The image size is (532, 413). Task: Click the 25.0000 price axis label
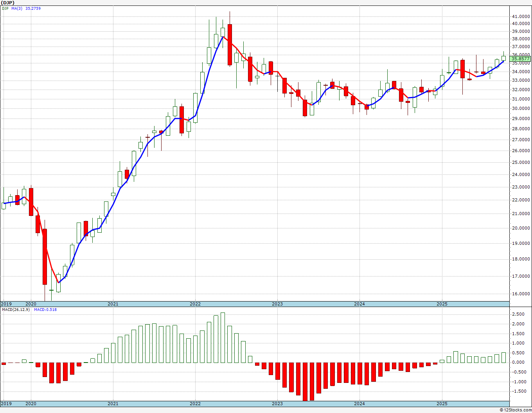(x=521, y=162)
